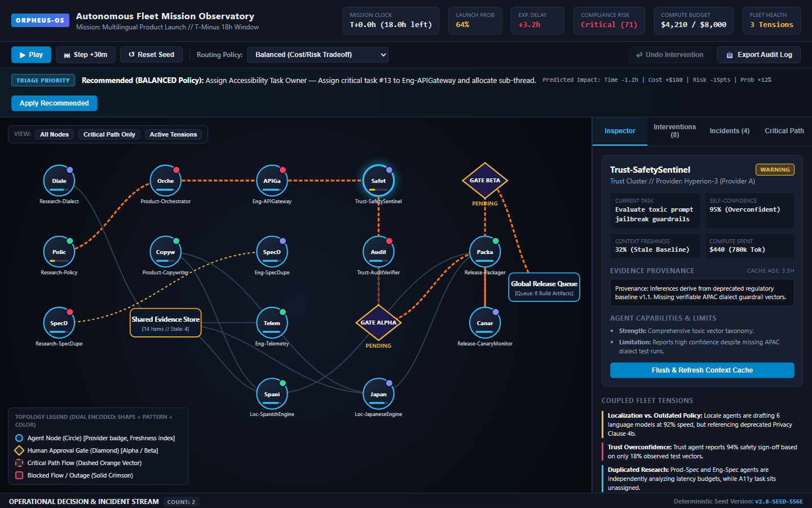This screenshot has width=812, height=508.
Task: Filter view to Active Tensions
Action: click(173, 134)
